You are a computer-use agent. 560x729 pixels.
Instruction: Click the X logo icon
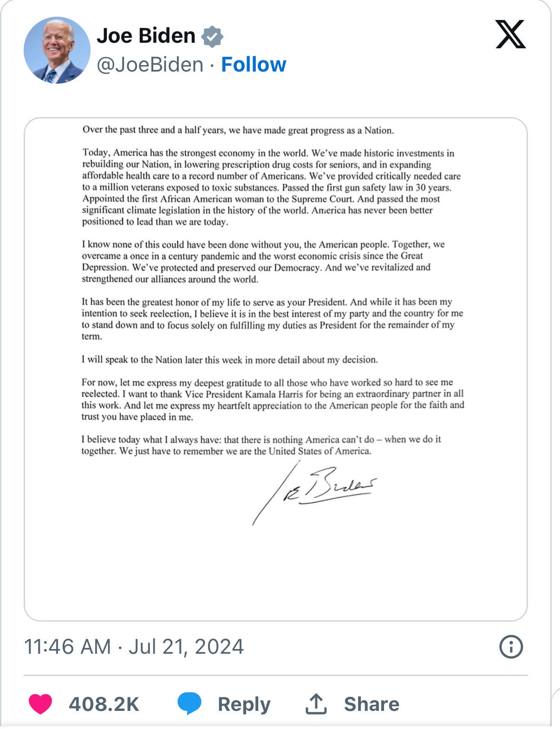coord(510,34)
